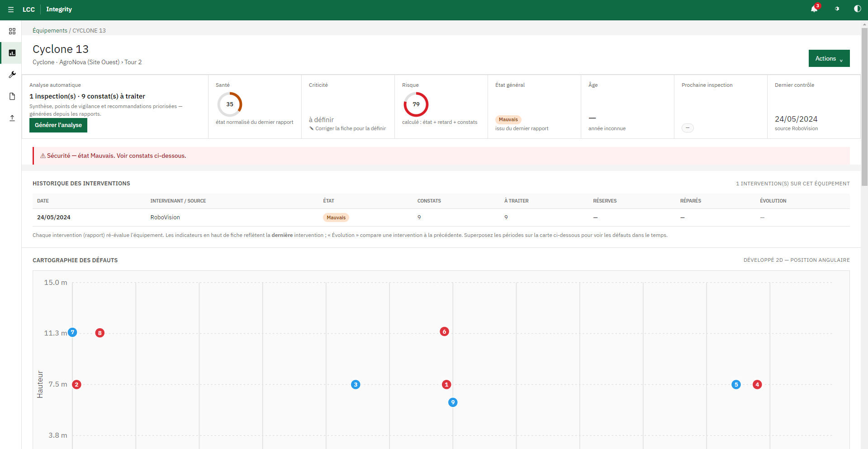Select the 24/05/2024 RoboVision intervention row

(x=441, y=217)
